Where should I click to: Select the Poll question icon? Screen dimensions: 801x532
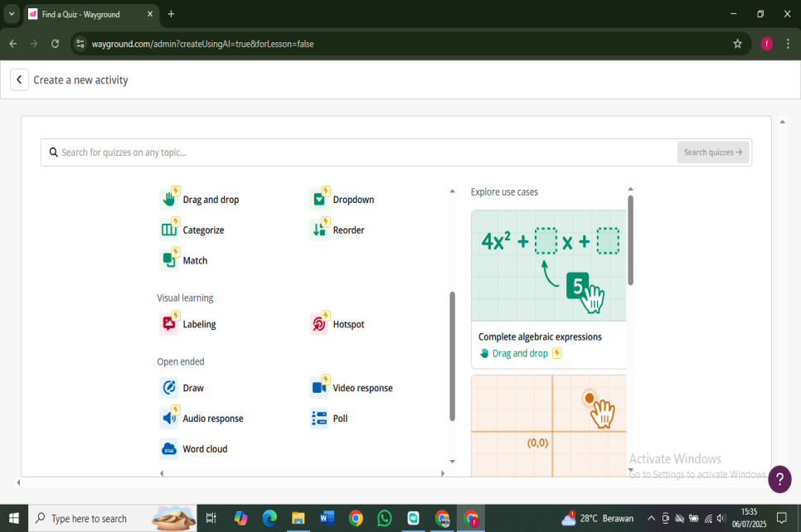pos(319,418)
